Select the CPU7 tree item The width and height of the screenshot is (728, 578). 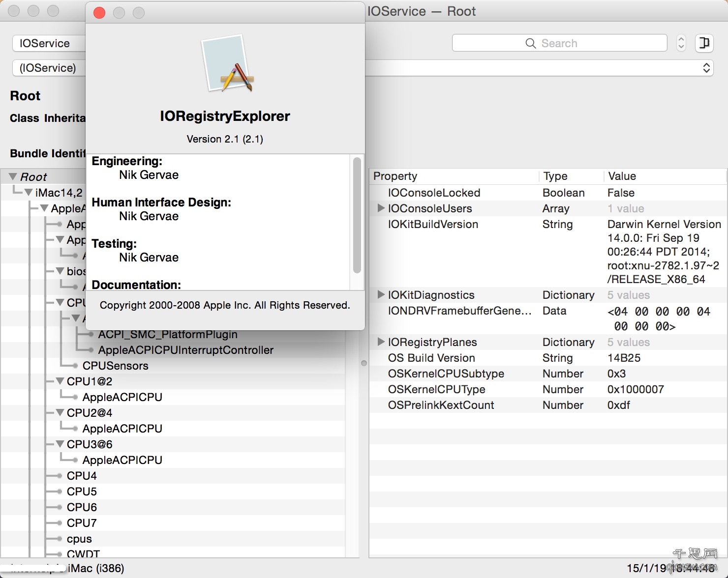(x=82, y=523)
